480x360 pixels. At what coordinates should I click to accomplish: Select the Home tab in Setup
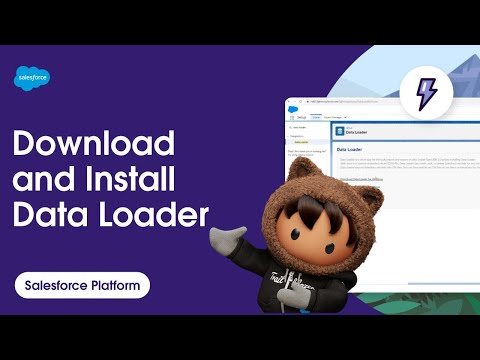click(x=316, y=118)
